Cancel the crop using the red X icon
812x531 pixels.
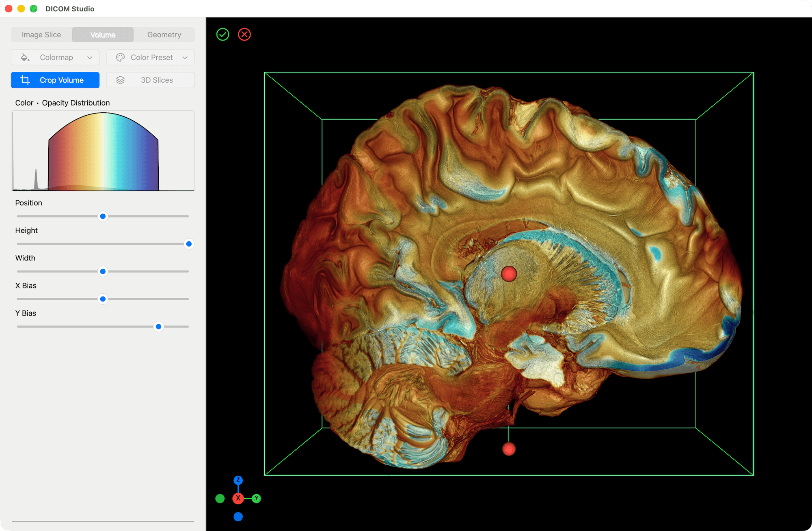(244, 34)
